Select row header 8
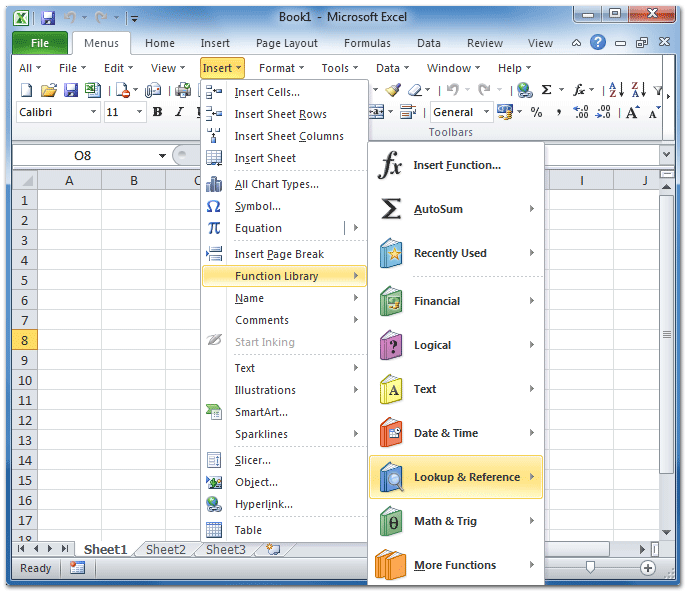The height and width of the screenshot is (595, 688). click(25, 340)
